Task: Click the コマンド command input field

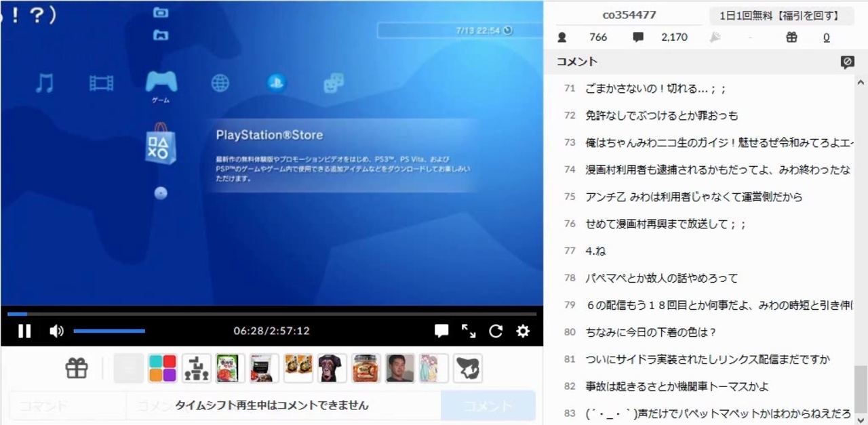Action: point(67,406)
